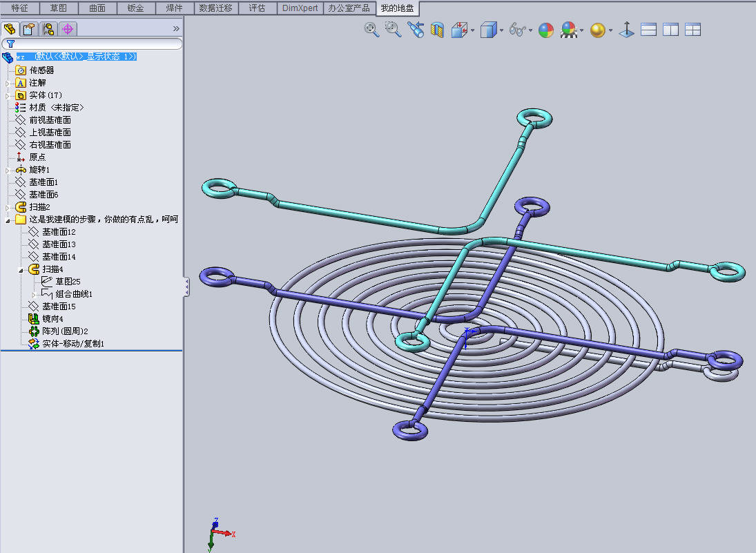The height and width of the screenshot is (553, 756).
Task: Click the Previous View icon
Action: [x=416, y=30]
